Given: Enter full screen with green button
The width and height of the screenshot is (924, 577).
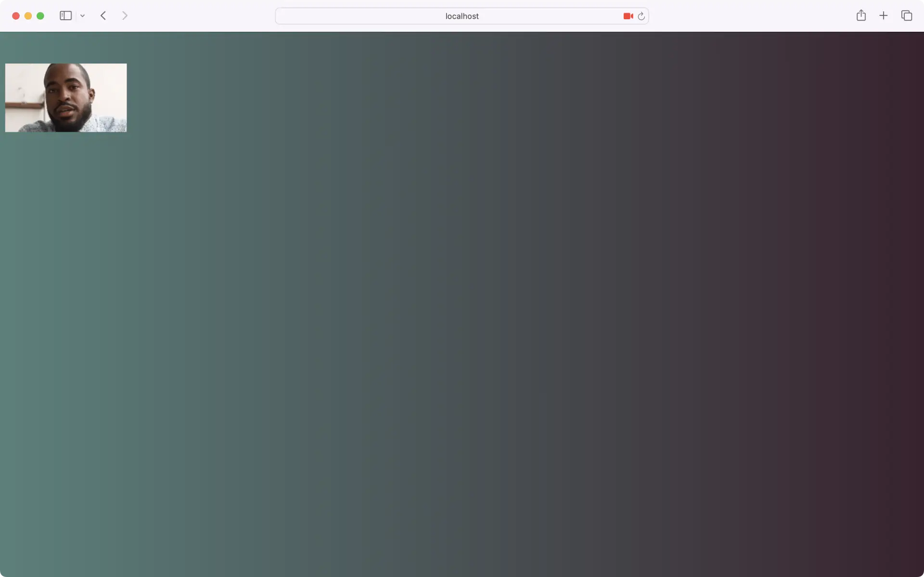Looking at the screenshot, I should click(40, 16).
